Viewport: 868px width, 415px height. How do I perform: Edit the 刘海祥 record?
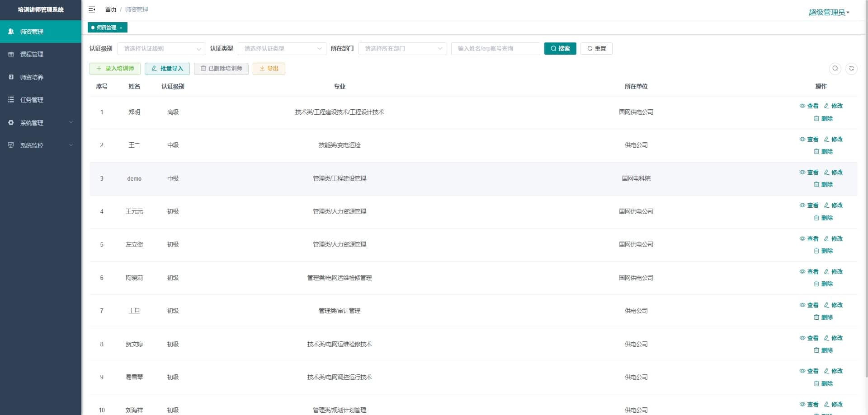pyautogui.click(x=833, y=405)
